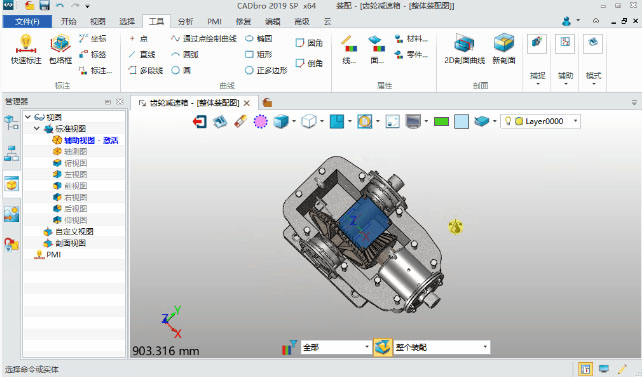The height and width of the screenshot is (377, 642).
Task: Select the 正多边形 polygon tool
Action: [266, 70]
